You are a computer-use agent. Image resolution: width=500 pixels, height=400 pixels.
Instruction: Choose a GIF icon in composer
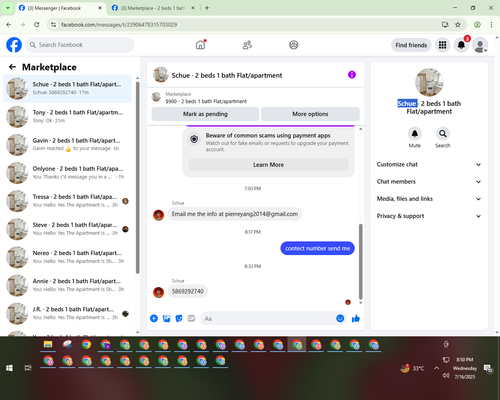point(191,318)
